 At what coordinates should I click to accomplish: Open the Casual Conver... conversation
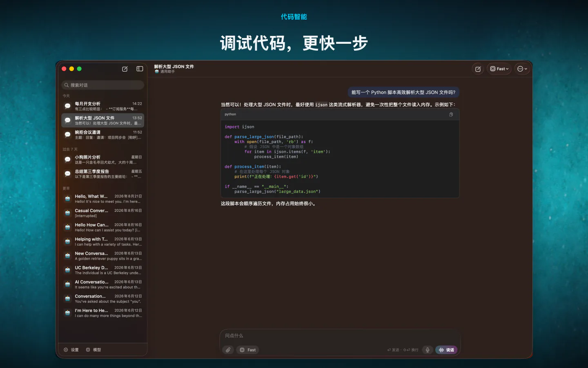[x=103, y=213]
